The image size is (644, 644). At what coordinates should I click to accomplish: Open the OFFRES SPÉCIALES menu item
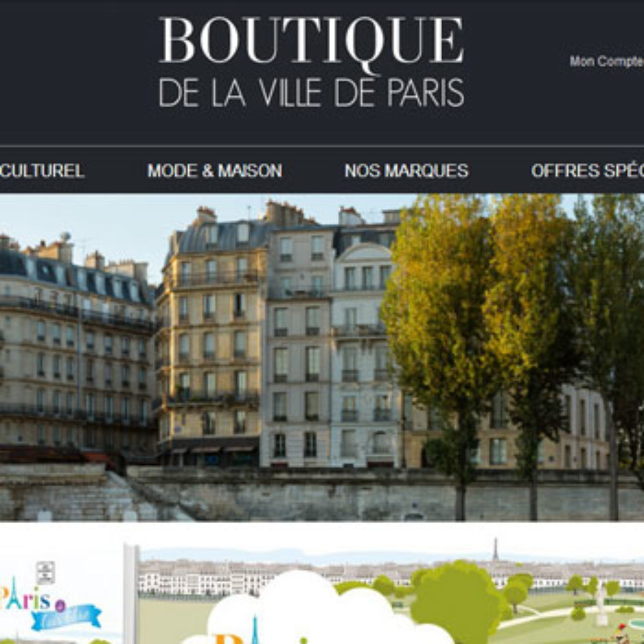[588, 171]
